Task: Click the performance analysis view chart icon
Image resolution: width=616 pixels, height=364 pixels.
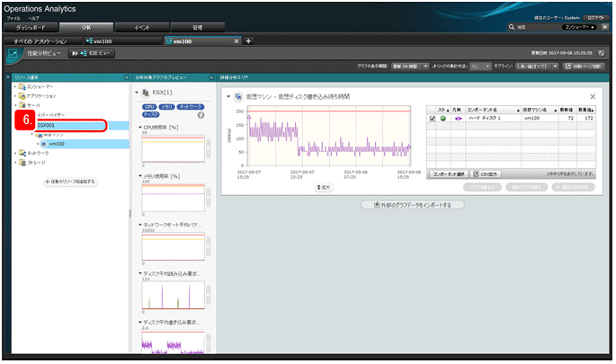Action: coord(14,55)
